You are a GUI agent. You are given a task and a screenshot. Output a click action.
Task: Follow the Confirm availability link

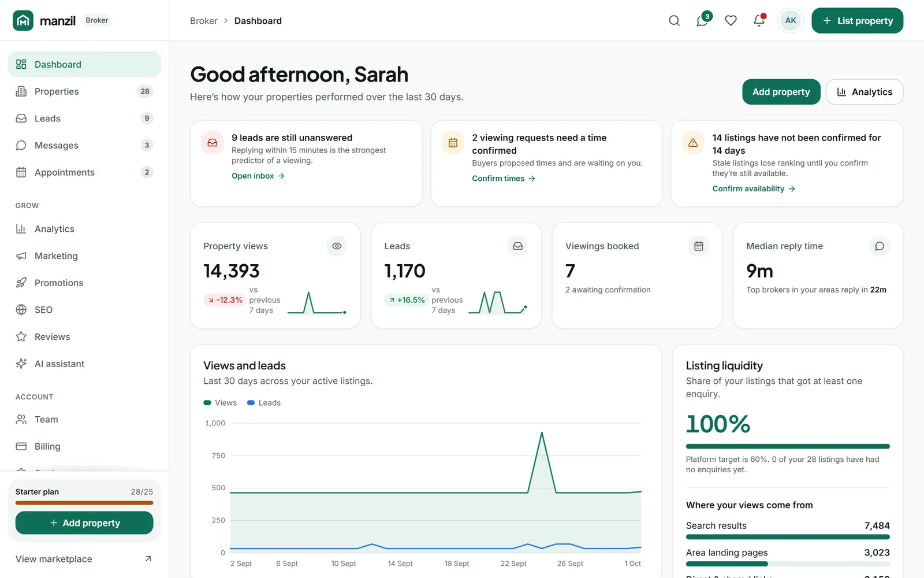click(x=754, y=189)
